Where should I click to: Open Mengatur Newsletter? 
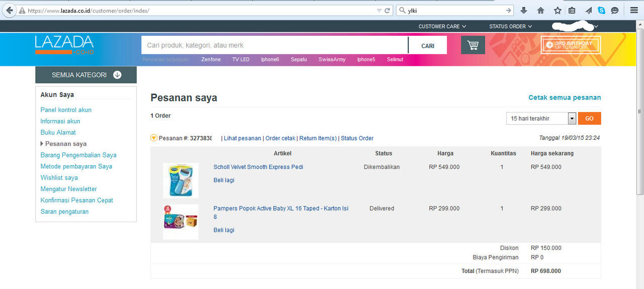pyautogui.click(x=68, y=189)
